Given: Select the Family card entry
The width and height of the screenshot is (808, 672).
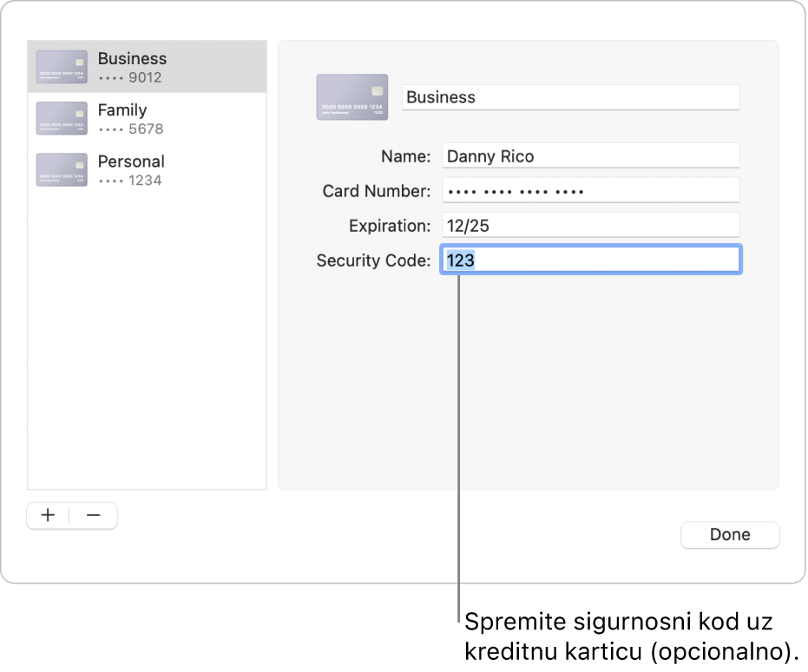Looking at the screenshot, I should pos(122,110).
